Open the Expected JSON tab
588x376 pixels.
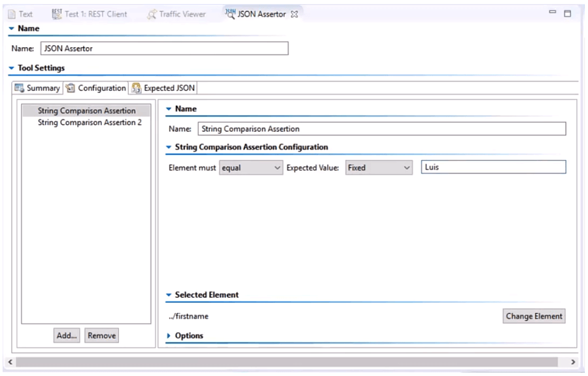[164, 88]
